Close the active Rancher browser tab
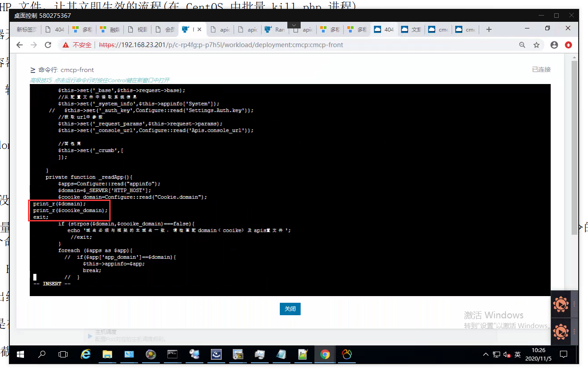 tap(199, 30)
